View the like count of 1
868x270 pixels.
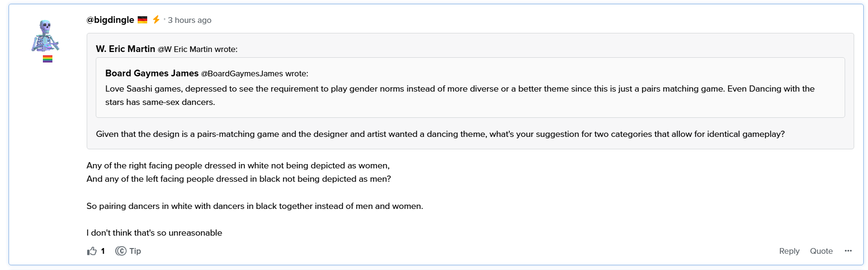click(103, 251)
